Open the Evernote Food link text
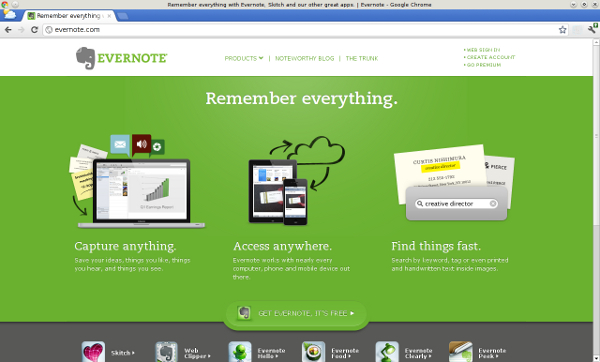600x362 pixels. coord(345,353)
